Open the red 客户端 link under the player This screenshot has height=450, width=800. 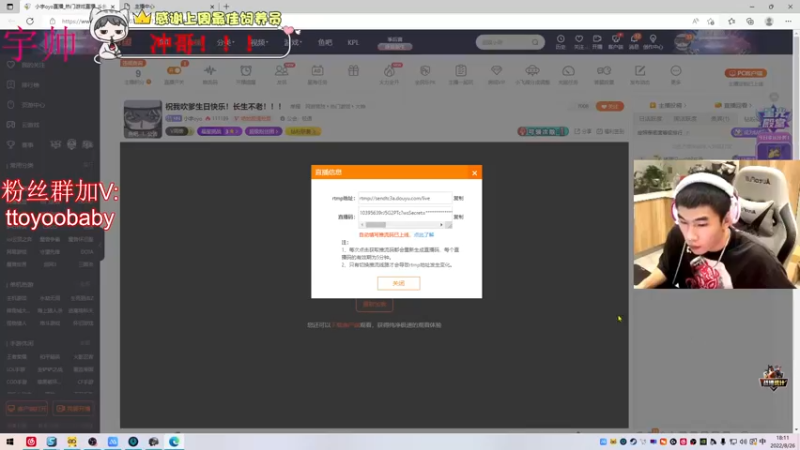347,325
